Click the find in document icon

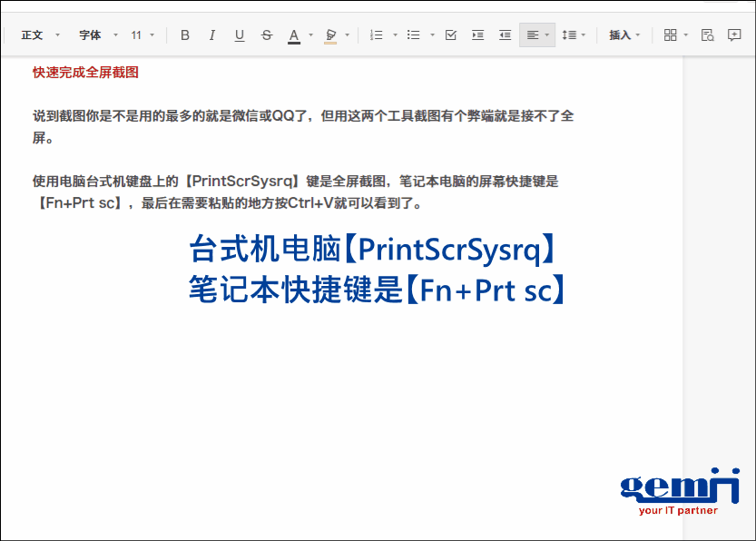[x=708, y=35]
